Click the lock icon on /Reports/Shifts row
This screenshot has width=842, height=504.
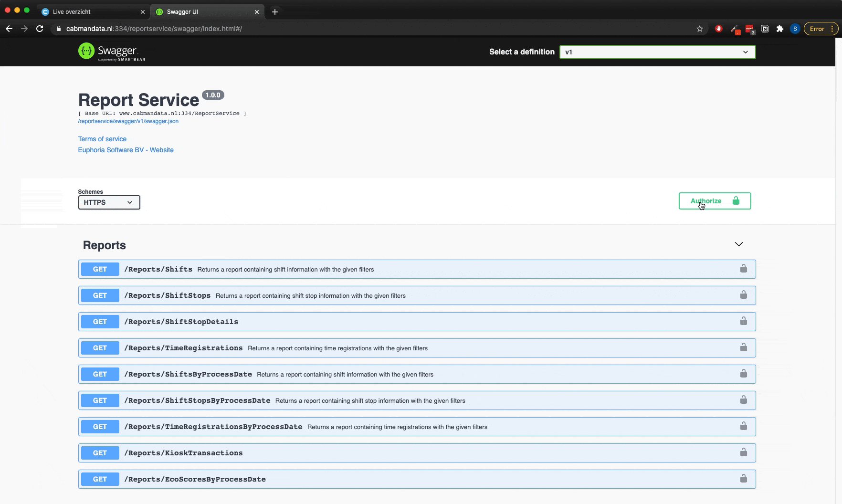click(x=743, y=269)
